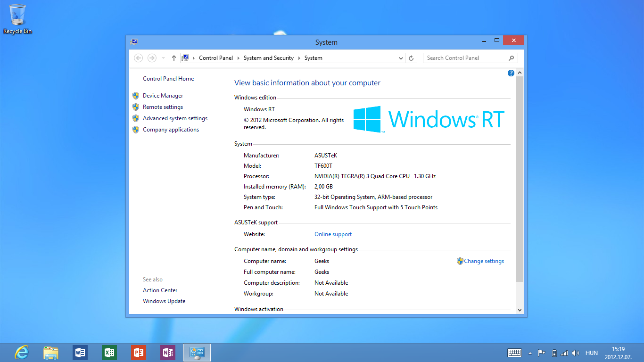Open the touch keyboard from the taskbar

tap(514, 353)
